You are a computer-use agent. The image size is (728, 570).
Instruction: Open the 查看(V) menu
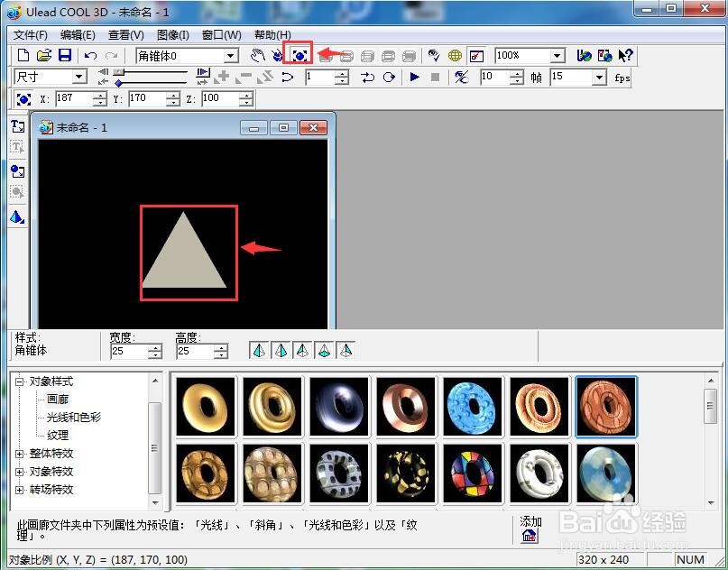click(x=125, y=35)
